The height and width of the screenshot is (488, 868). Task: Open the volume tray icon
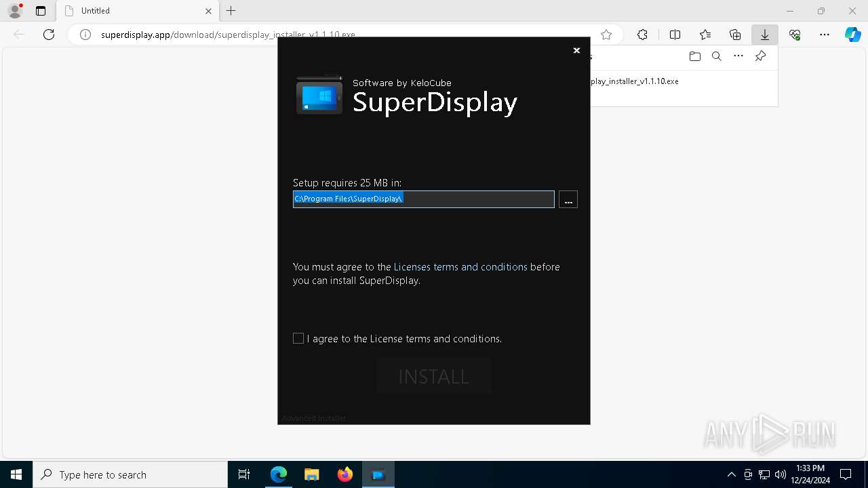(x=780, y=474)
